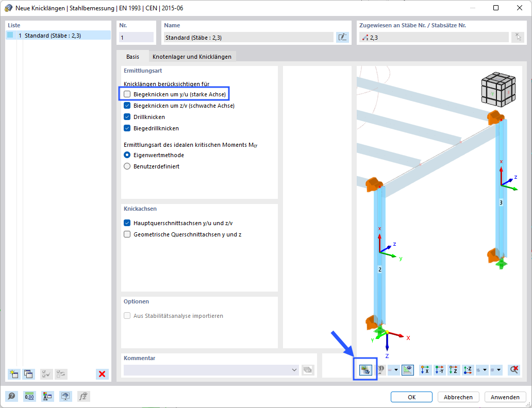Screen dimensions: 532x408
Task: Click the application icon in the title bar
Action: (x=8, y=8)
